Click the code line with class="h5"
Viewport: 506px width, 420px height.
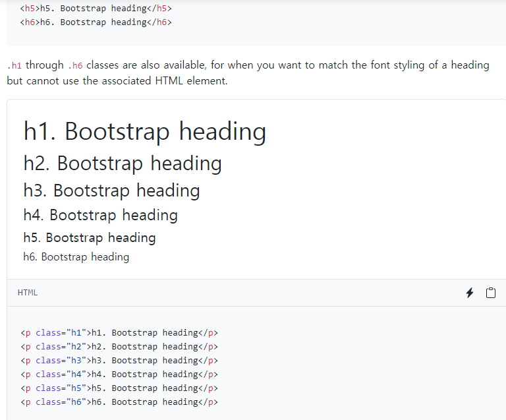click(x=119, y=388)
